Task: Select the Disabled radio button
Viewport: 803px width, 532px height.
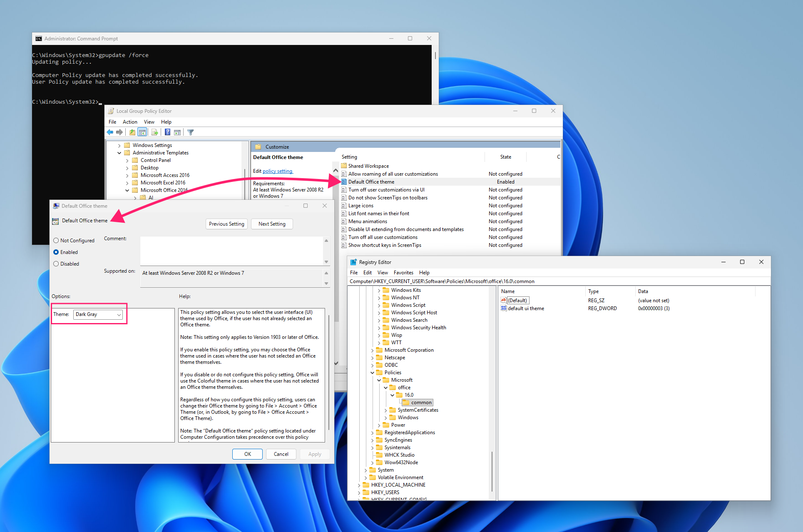Action: [x=56, y=264]
